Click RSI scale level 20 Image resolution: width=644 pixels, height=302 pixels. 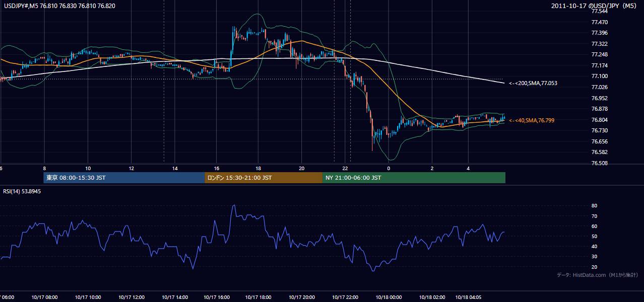tap(594, 267)
